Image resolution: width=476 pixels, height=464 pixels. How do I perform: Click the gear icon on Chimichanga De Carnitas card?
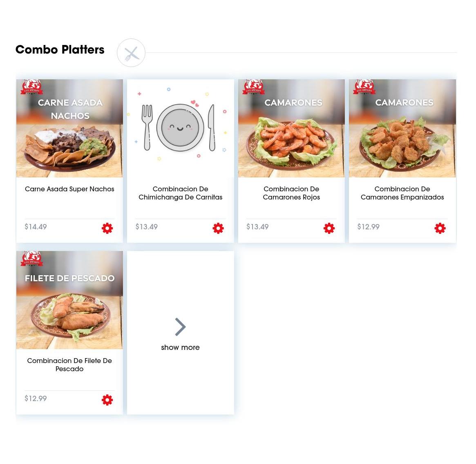click(x=218, y=228)
